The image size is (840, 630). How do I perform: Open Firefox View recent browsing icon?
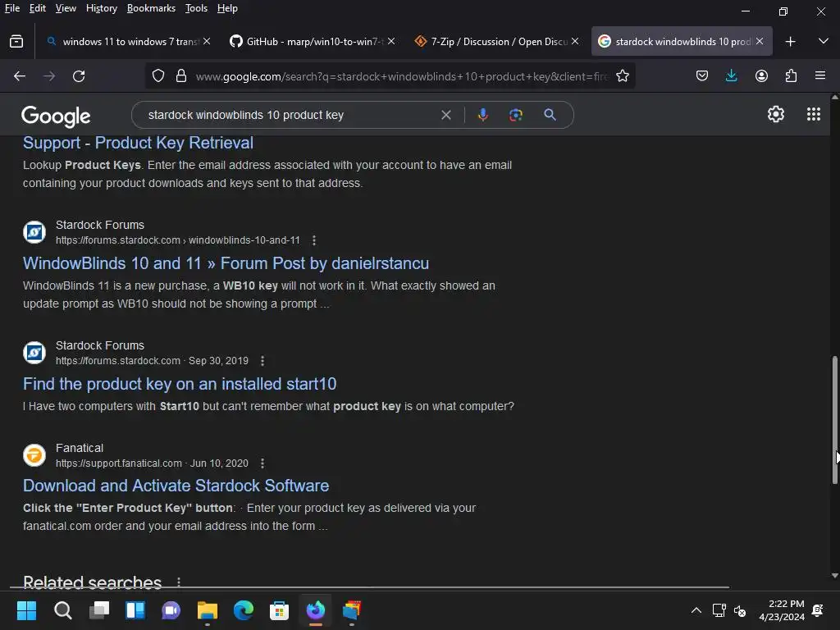(x=16, y=41)
